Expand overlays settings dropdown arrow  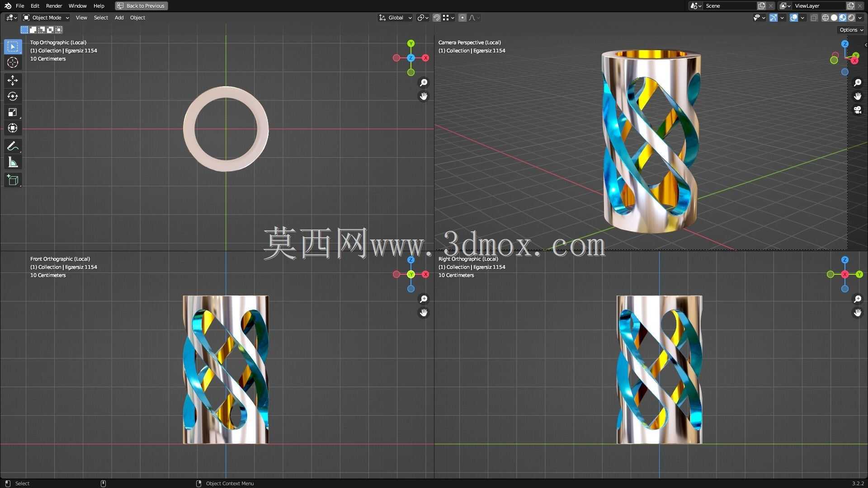[802, 18]
